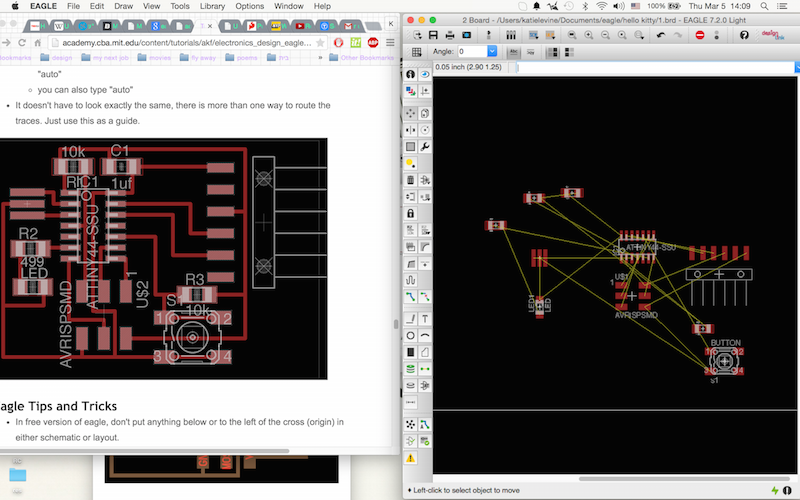Select the Move tool

coord(410,113)
